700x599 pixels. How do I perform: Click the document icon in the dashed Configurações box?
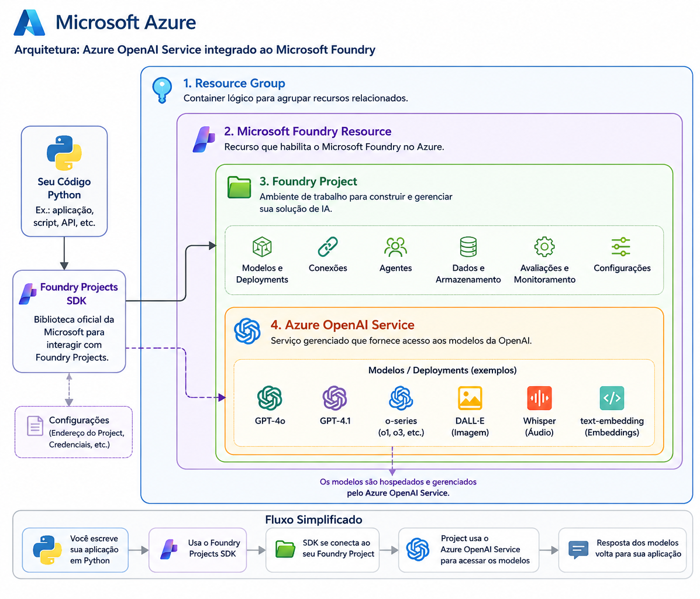coord(35,426)
